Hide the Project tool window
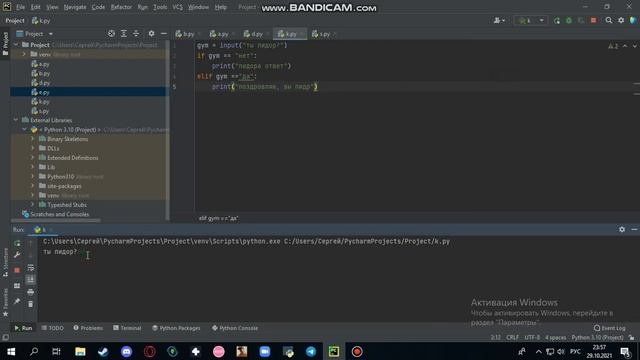This screenshot has height=360, width=640. click(x=164, y=34)
